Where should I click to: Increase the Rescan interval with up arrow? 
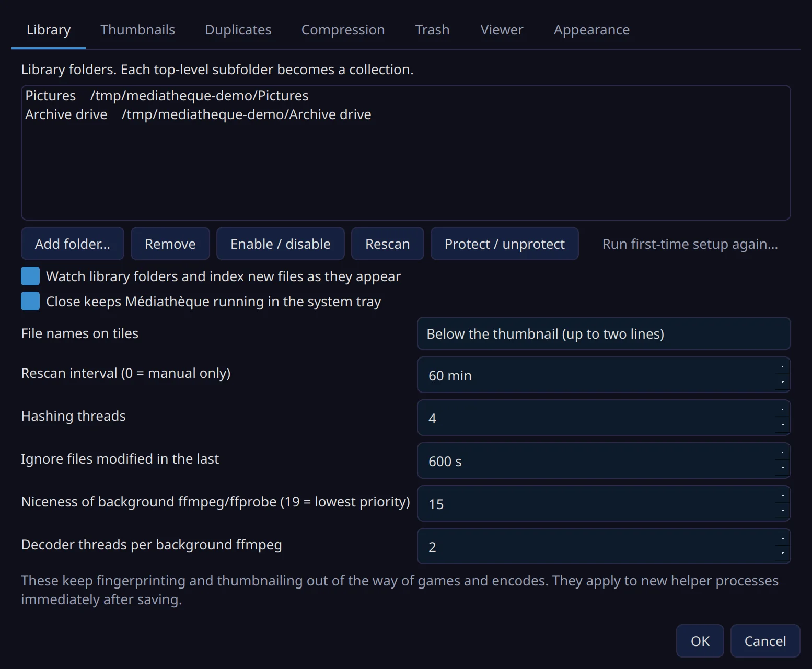(783, 367)
